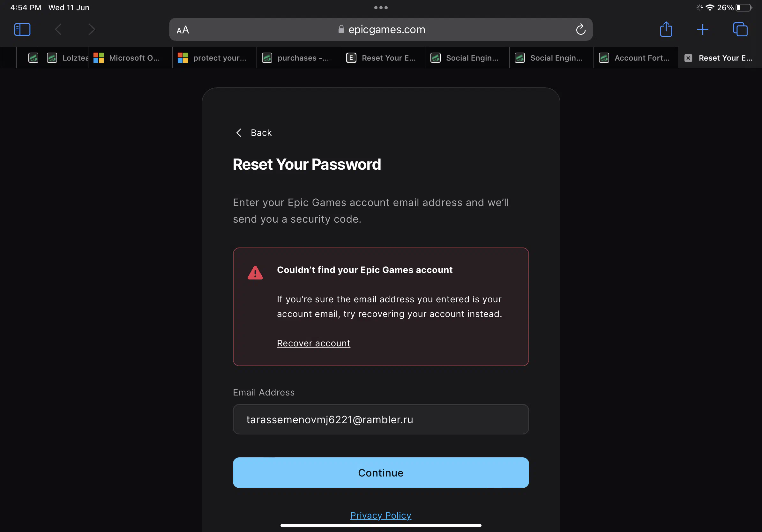Select the Lolzteam tab

tap(63, 58)
